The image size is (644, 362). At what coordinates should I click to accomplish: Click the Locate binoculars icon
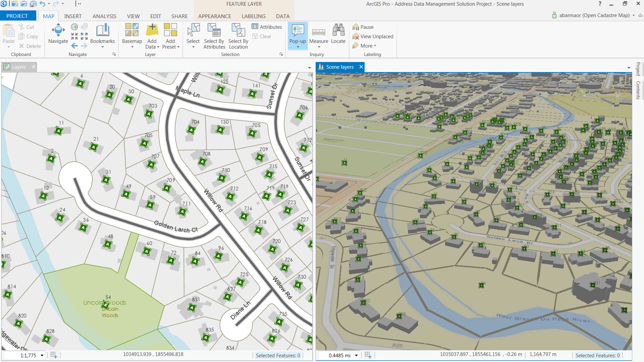pos(338,30)
